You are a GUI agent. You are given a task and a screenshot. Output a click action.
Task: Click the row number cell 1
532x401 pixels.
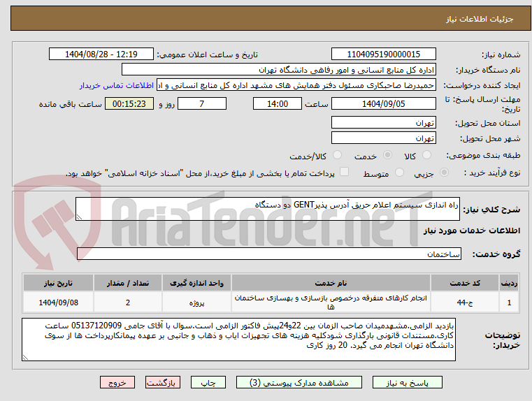coord(509,302)
